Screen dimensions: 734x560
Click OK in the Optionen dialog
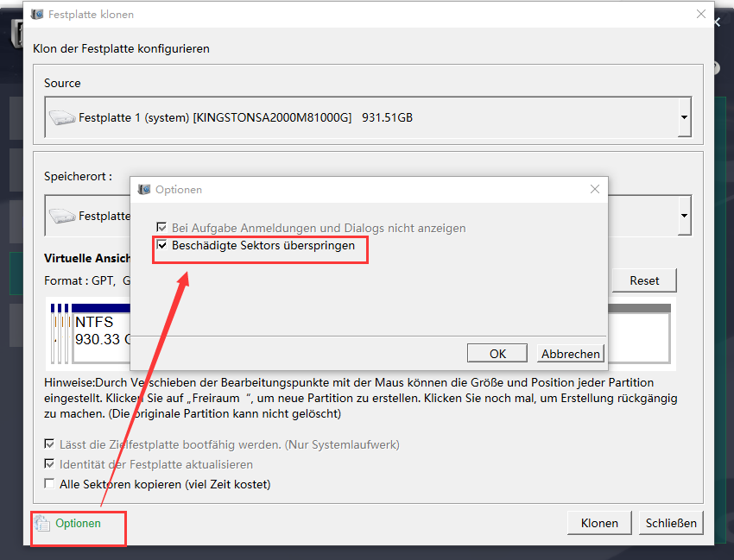pos(497,354)
